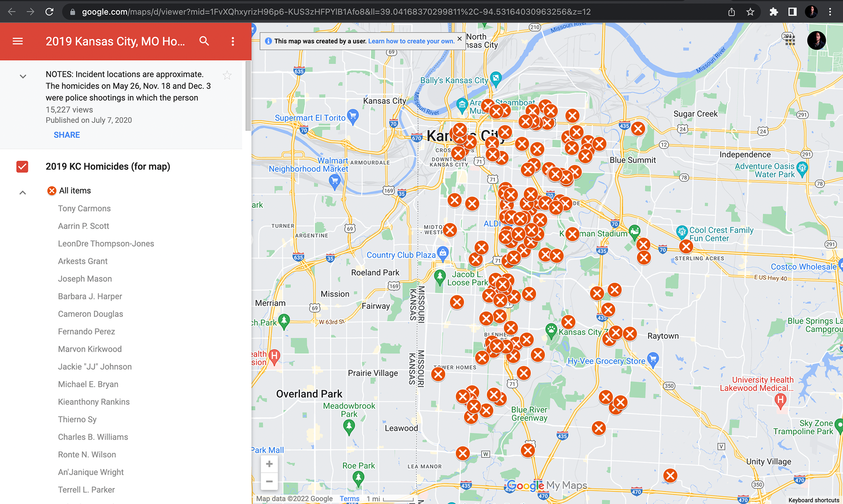Click homicide marker below Sugar Creek

coord(638,129)
